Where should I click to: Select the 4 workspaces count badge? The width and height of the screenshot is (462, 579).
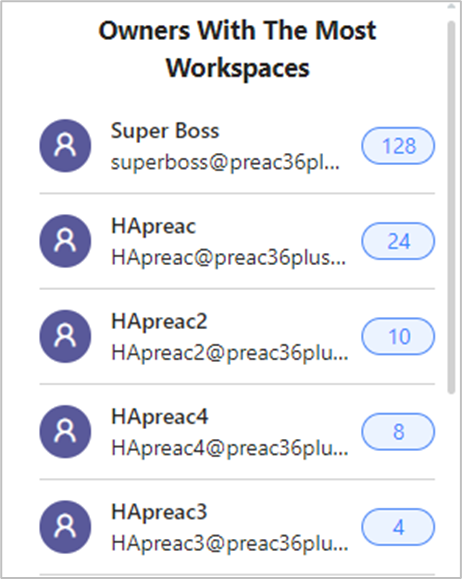coord(398,527)
